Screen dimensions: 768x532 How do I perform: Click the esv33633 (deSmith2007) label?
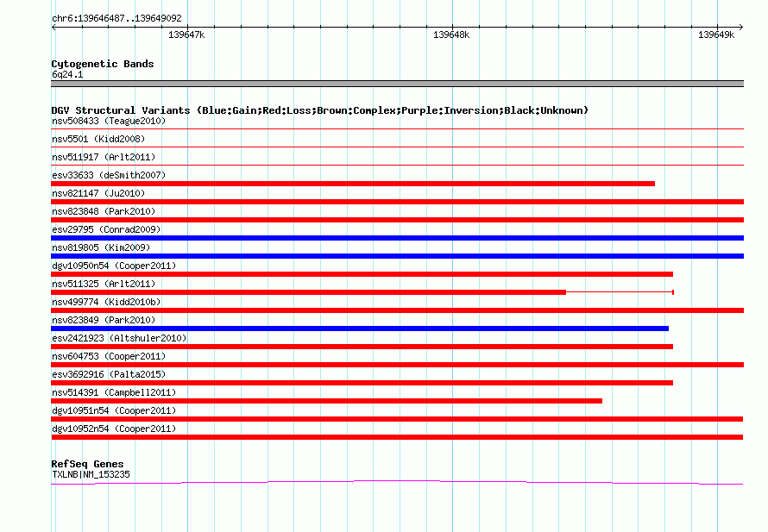109,175
